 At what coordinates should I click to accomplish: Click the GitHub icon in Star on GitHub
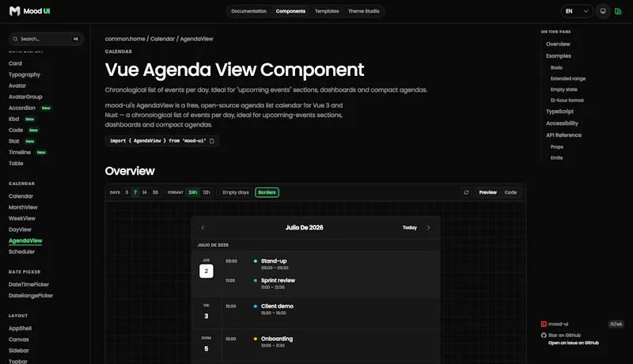point(544,336)
